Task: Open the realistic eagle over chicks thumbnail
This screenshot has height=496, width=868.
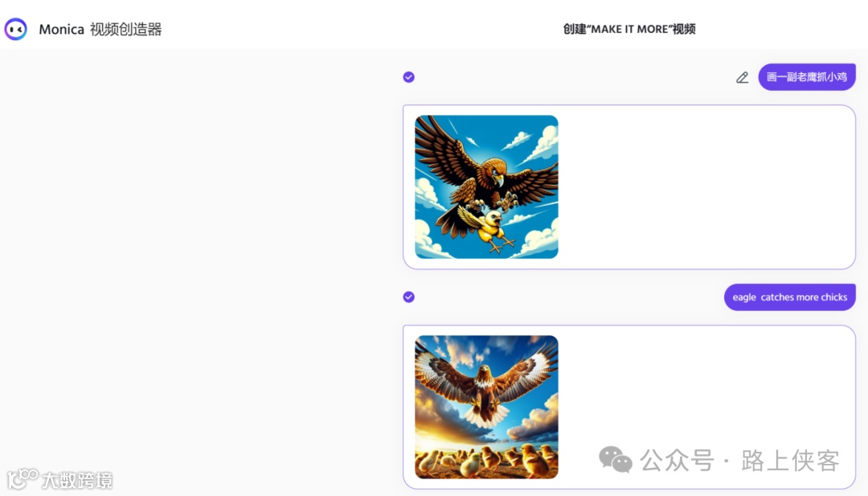Action: pyautogui.click(x=486, y=407)
